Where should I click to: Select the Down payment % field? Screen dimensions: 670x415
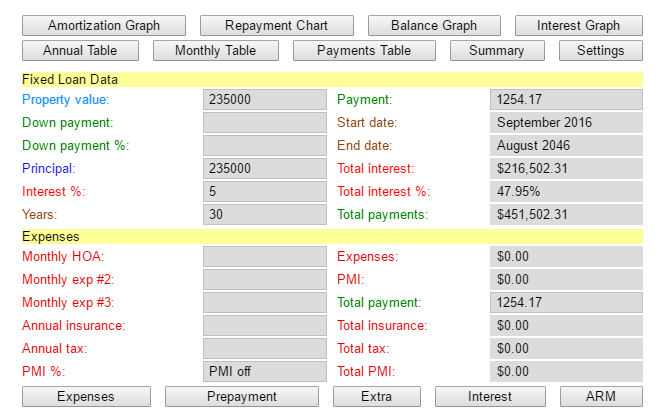tap(264, 146)
